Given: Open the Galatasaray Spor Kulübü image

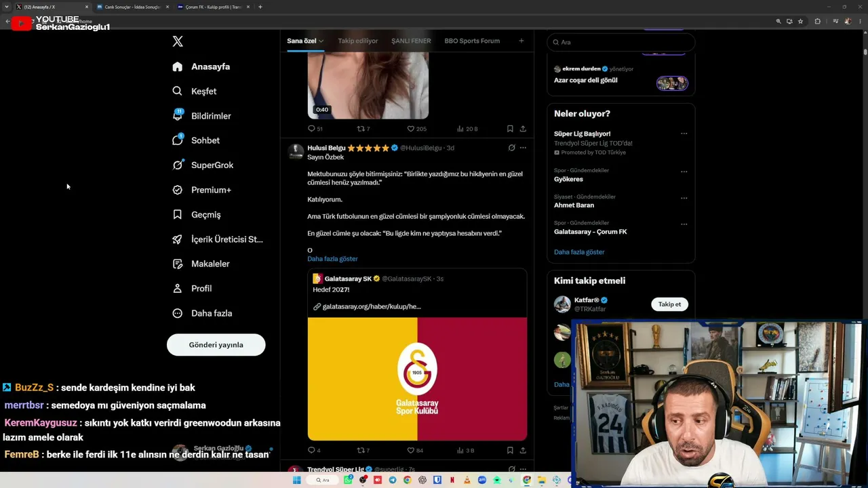Looking at the screenshot, I should [417, 379].
